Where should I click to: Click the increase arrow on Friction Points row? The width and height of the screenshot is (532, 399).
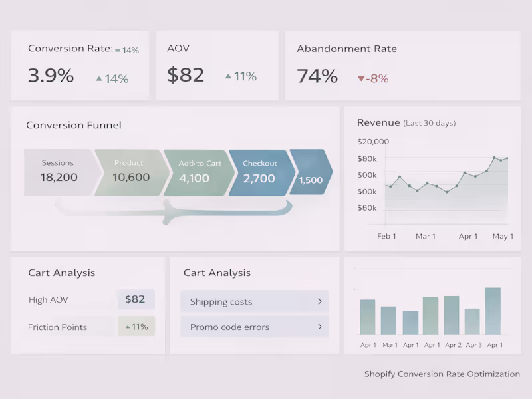tap(126, 326)
